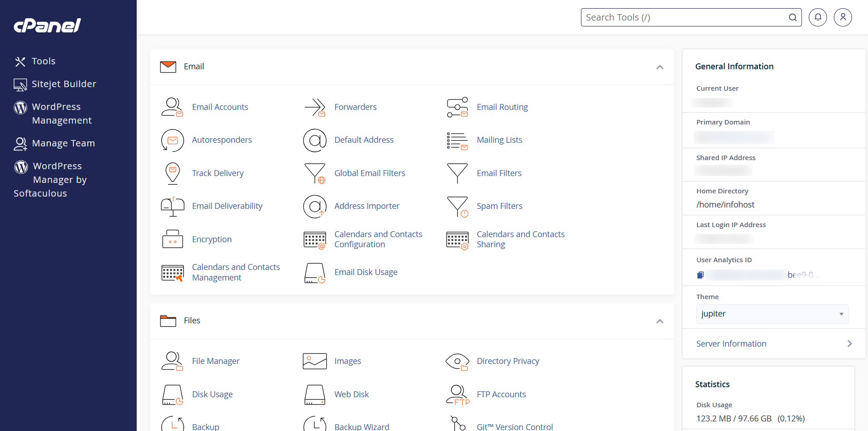Image resolution: width=868 pixels, height=431 pixels.
Task: Click Calendars and Contacts Configuration icon
Action: pos(315,240)
